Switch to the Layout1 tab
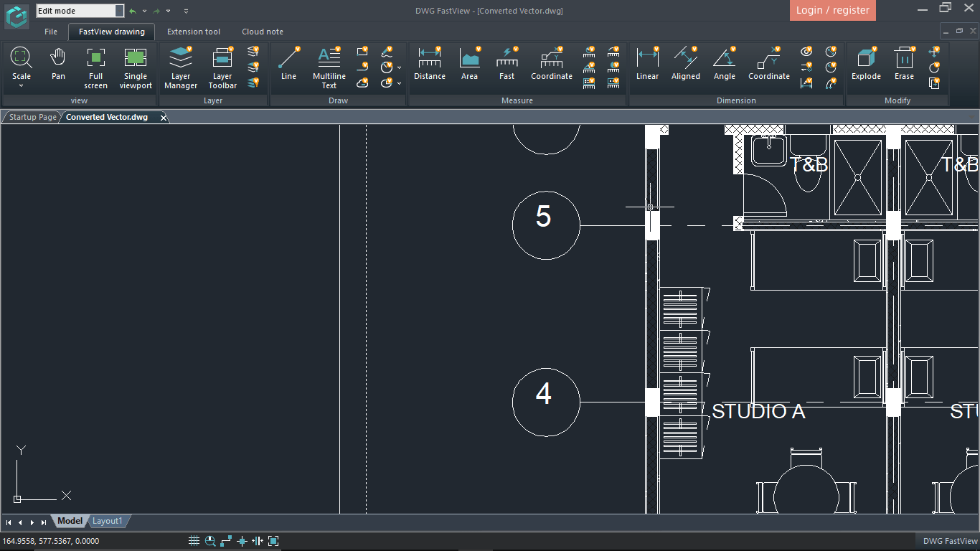Screen dimensions: 980x551 pos(107,521)
